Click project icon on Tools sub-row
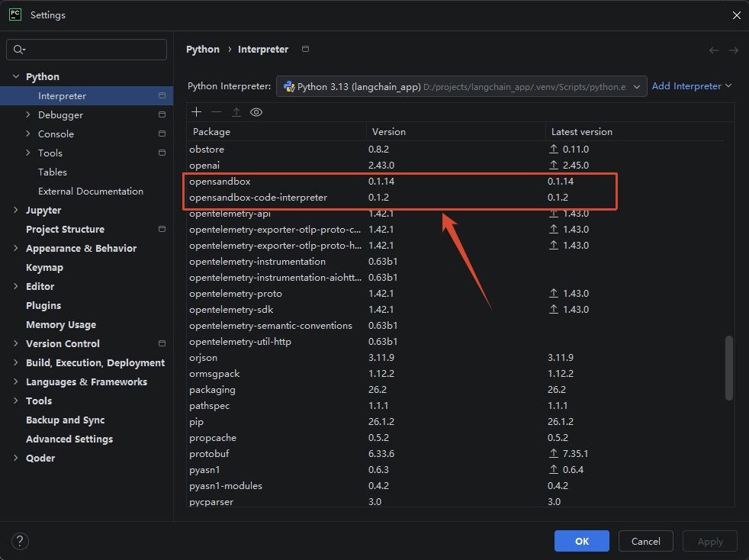749x560 pixels. pyautogui.click(x=162, y=153)
